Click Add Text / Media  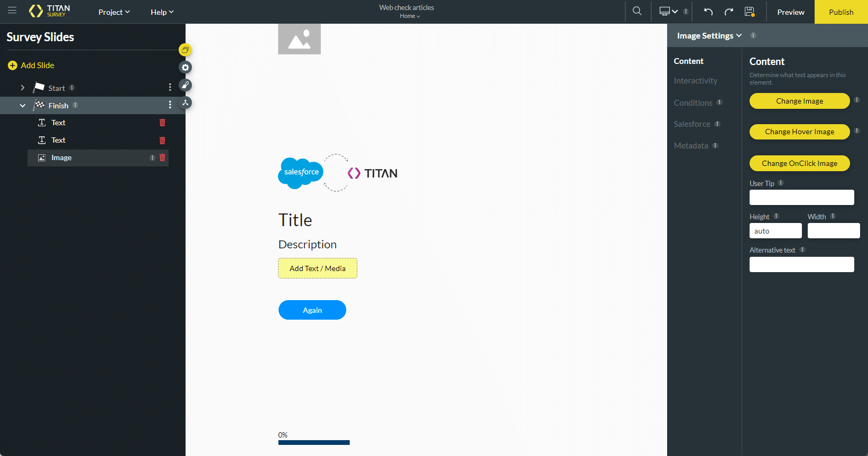[x=318, y=268]
